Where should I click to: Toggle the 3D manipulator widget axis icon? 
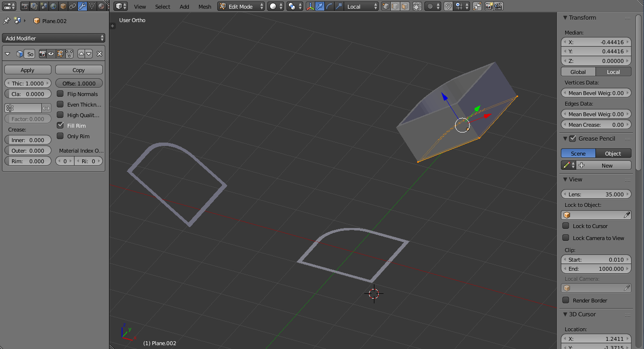[311, 6]
